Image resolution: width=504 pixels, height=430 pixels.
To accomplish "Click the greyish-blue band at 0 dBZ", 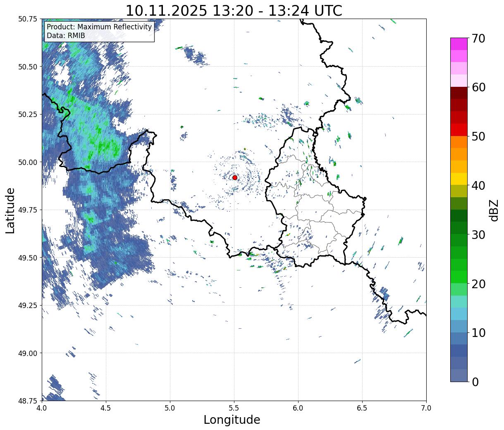I will 459,375.
